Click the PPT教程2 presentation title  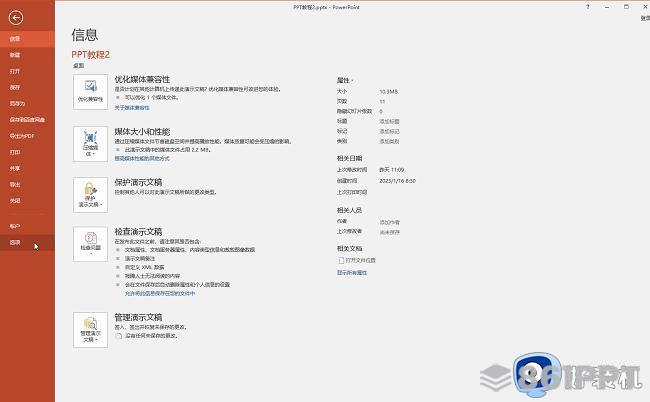pyautogui.click(x=91, y=55)
